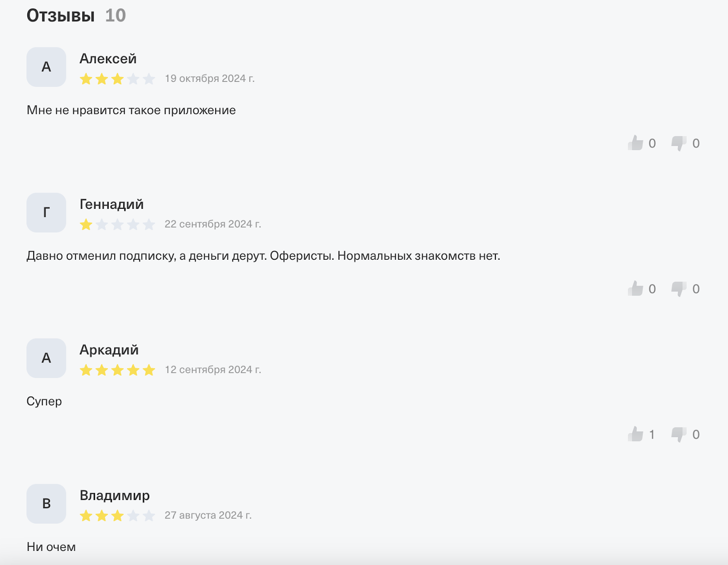Thumbs up Геннадий's review

click(636, 289)
